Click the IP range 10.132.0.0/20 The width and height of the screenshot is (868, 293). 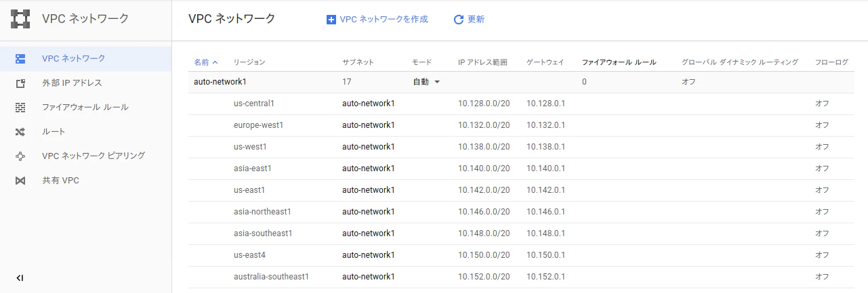pyautogui.click(x=484, y=125)
